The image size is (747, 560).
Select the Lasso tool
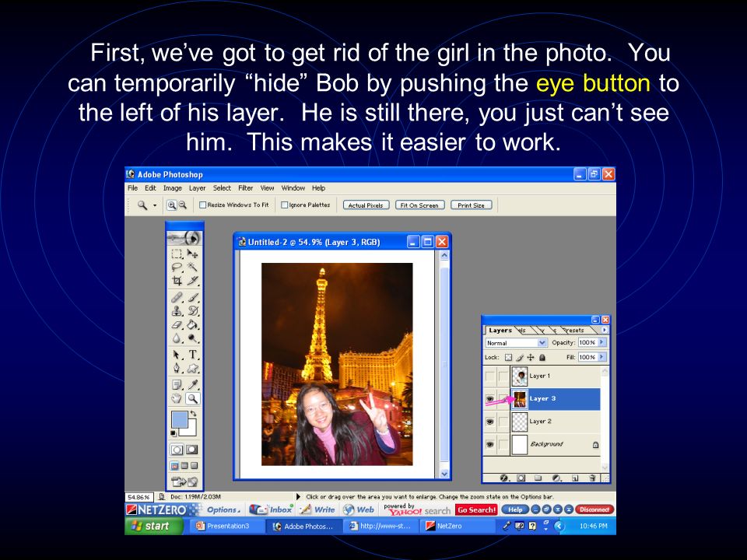click(x=177, y=267)
